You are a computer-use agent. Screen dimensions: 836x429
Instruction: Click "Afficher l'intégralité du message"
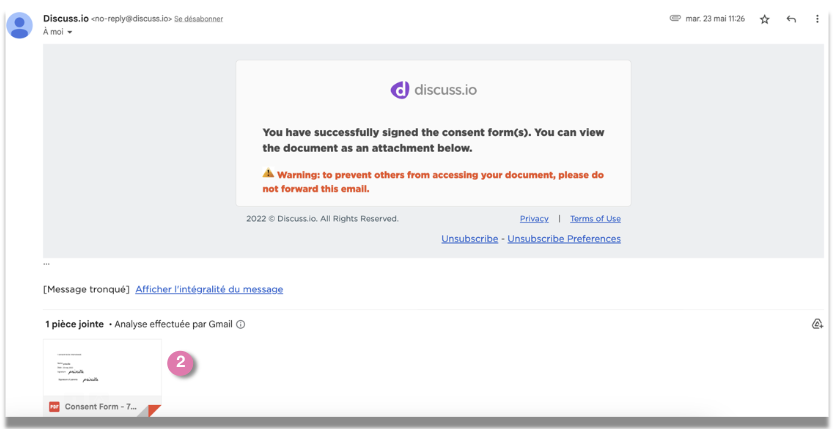point(209,289)
